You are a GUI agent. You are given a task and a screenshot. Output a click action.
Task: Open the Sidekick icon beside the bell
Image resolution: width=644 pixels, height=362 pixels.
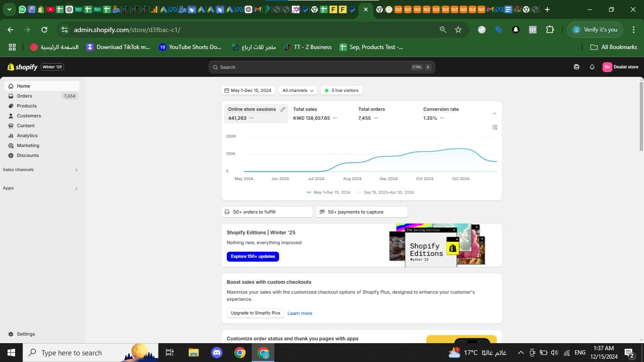click(576, 67)
